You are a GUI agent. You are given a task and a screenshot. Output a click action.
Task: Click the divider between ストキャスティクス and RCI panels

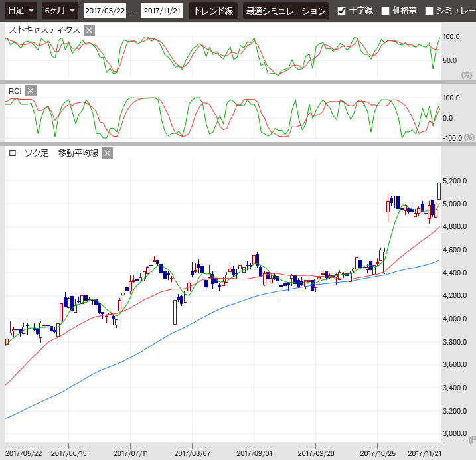pos(238,82)
